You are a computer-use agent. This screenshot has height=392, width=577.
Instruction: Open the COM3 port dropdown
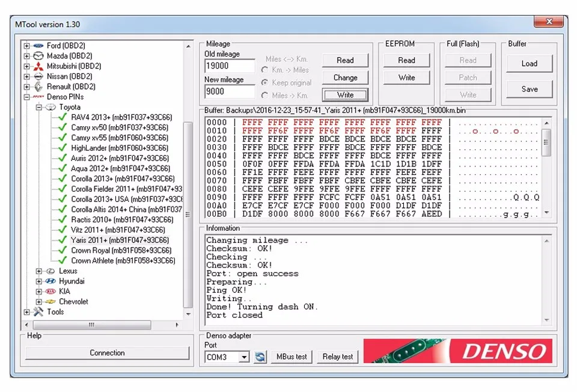point(243,357)
